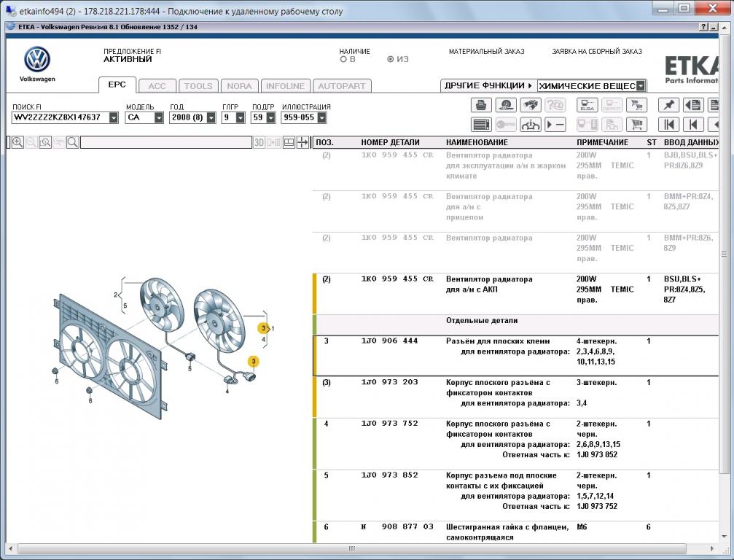The image size is (734, 560).
Task: Click yellow callout 3 near fan bracket
Action: 264,328
